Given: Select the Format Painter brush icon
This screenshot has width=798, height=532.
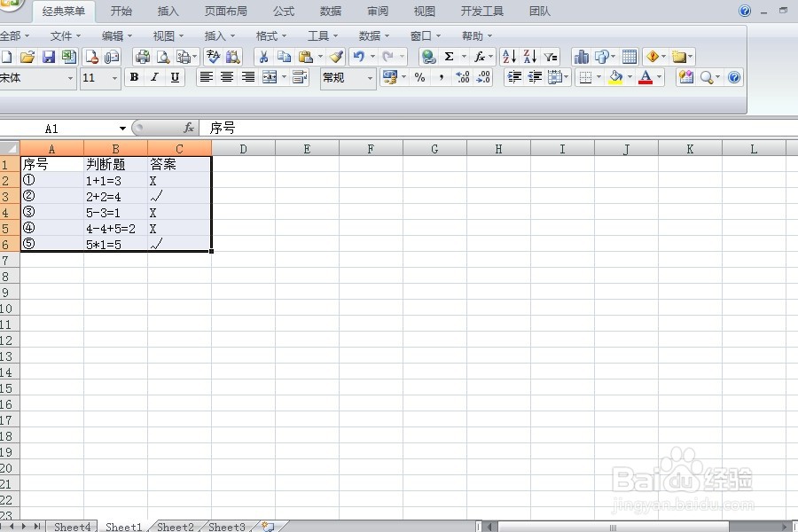Looking at the screenshot, I should point(336,57).
